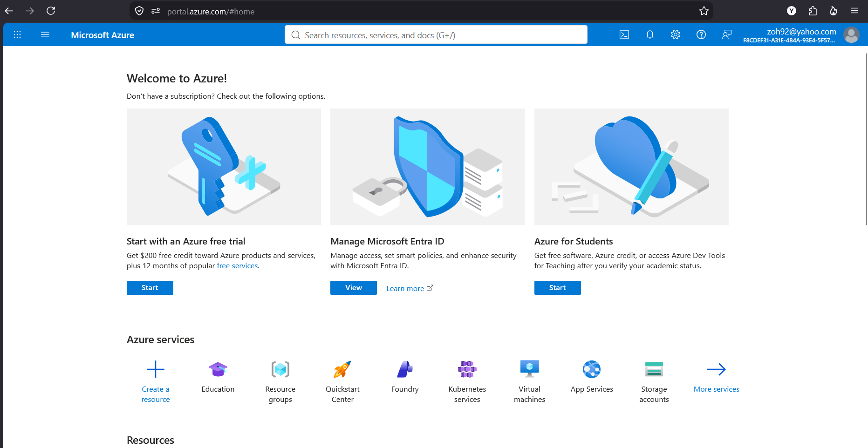Viewport: 868px width, 448px height.
Task: Open the notifications bell
Action: coord(650,34)
